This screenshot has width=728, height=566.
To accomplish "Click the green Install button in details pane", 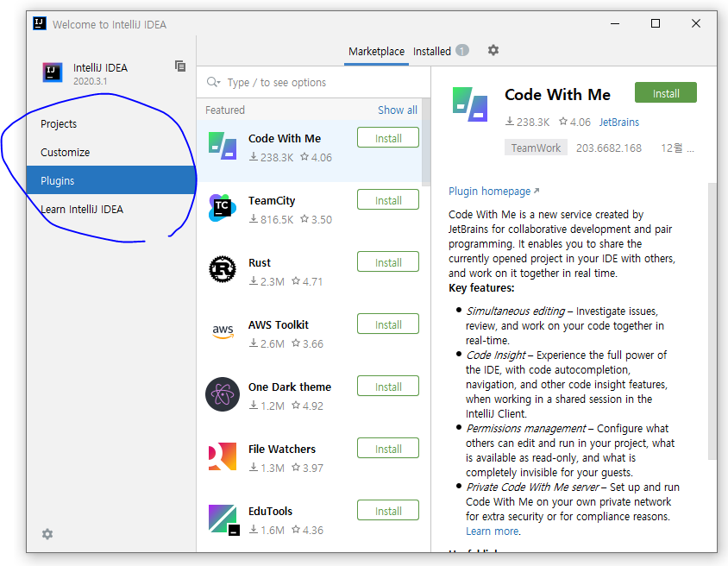I will click(665, 93).
